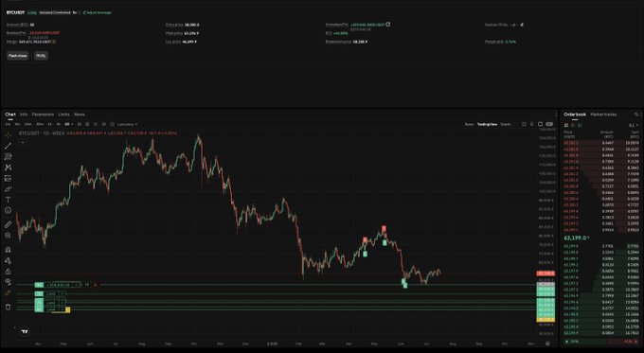Switch to the Parameters tab
Image resolution: width=644 pixels, height=353 pixels.
[x=43, y=115]
